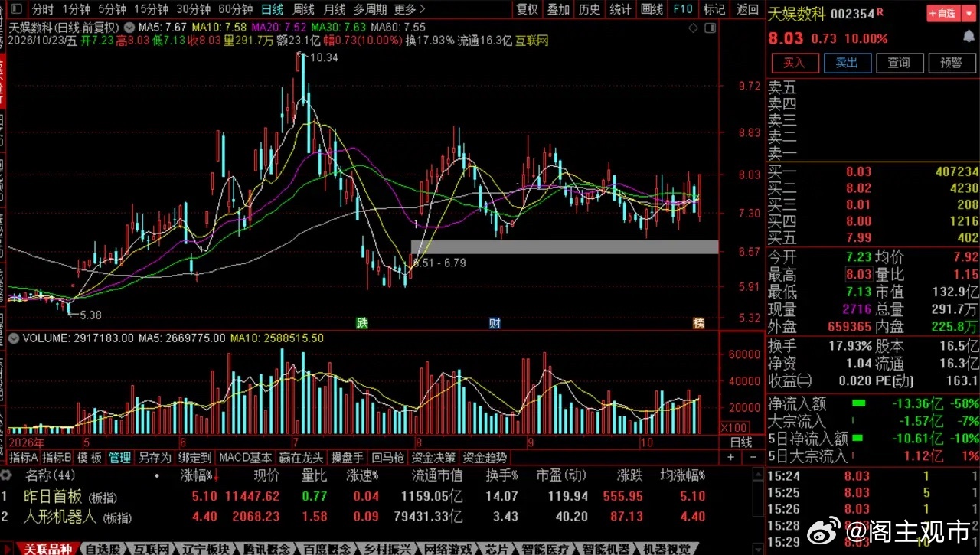Click the 叠加 overlay toolbar button
This screenshot has width=980, height=555.
(x=558, y=9)
